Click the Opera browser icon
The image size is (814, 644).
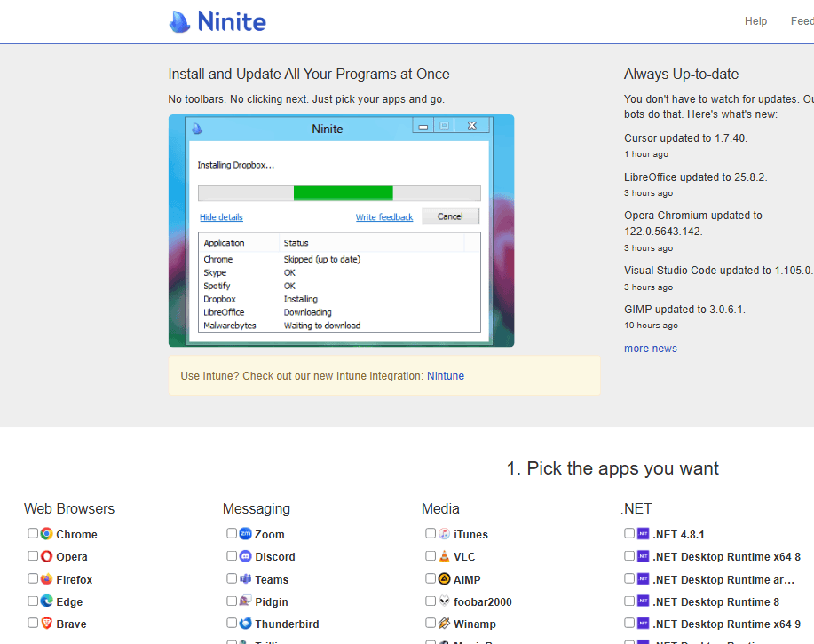pos(47,556)
